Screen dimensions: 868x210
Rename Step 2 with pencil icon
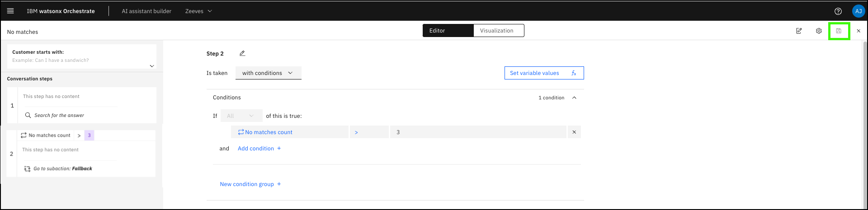(x=242, y=53)
